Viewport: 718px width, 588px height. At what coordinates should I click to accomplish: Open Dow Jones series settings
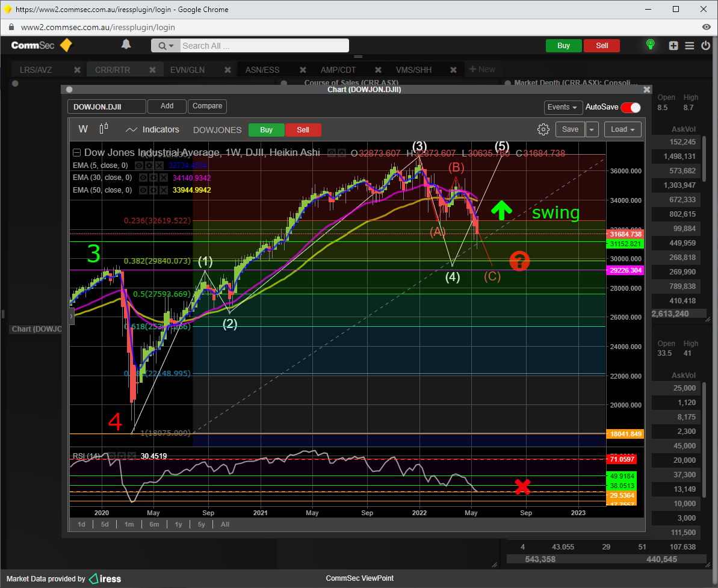[x=342, y=153]
